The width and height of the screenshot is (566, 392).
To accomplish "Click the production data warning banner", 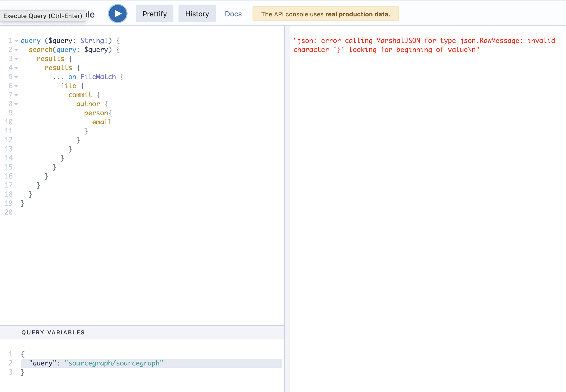I will 325,14.
